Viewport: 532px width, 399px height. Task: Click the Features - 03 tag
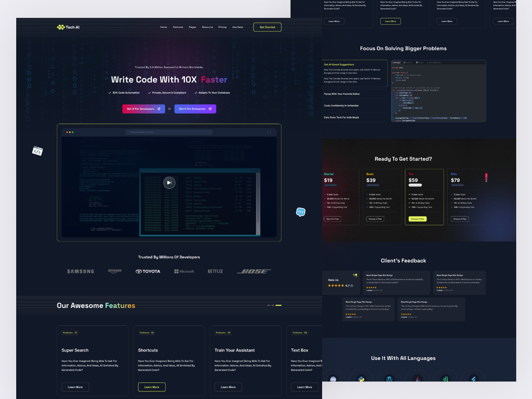coord(223,332)
